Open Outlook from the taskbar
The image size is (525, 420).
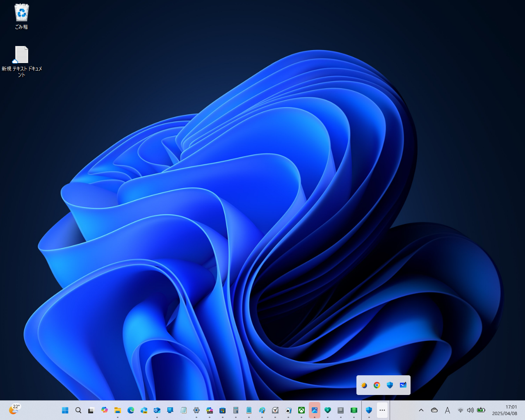157,410
